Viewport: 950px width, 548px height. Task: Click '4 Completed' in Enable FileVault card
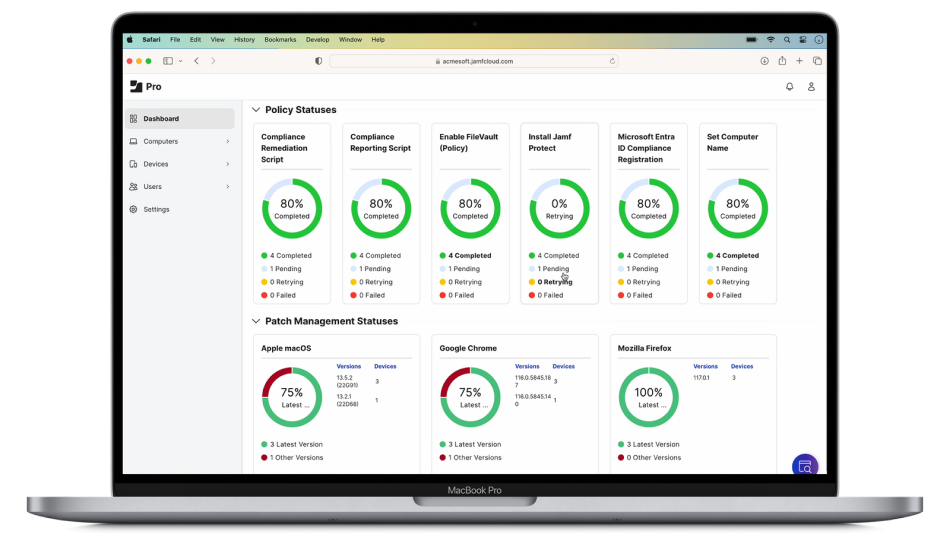click(465, 256)
